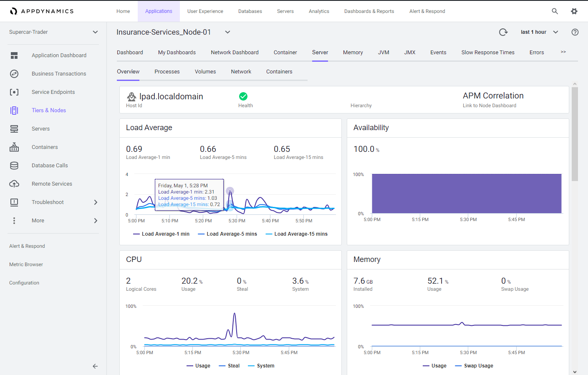Screen dimensions: 588x375
Task: Open Metric Browser in sidebar
Action: click(26, 264)
